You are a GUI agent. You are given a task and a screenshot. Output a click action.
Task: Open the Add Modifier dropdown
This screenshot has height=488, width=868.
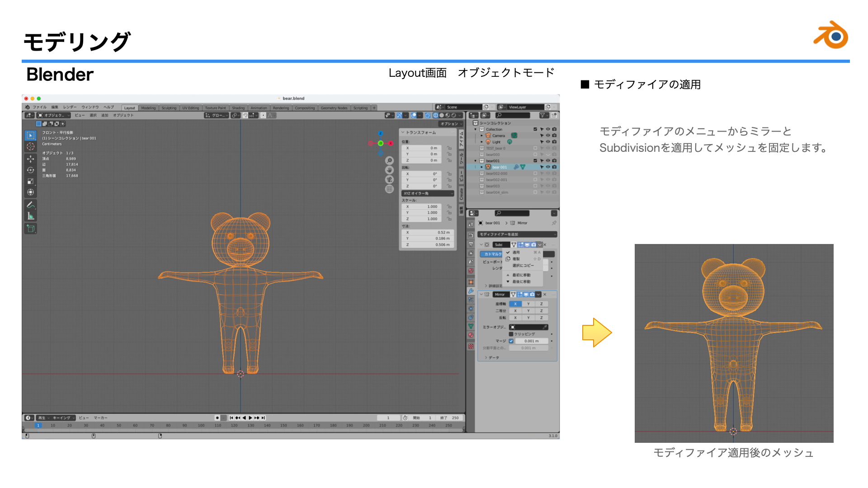(517, 235)
